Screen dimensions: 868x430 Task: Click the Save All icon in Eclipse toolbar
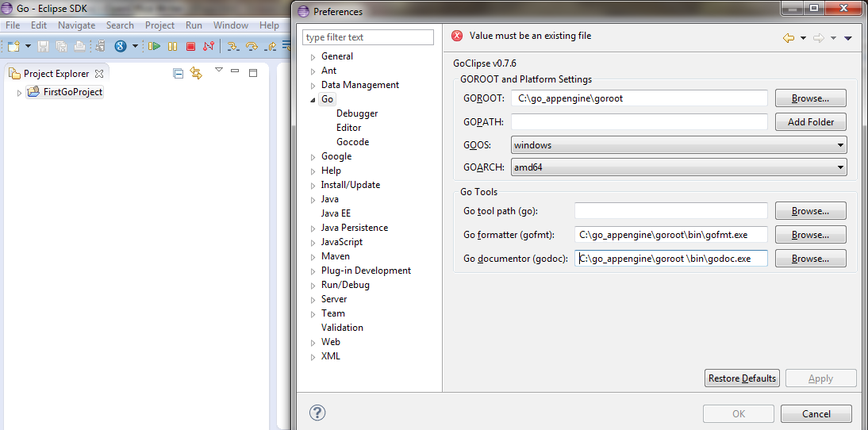[61, 46]
